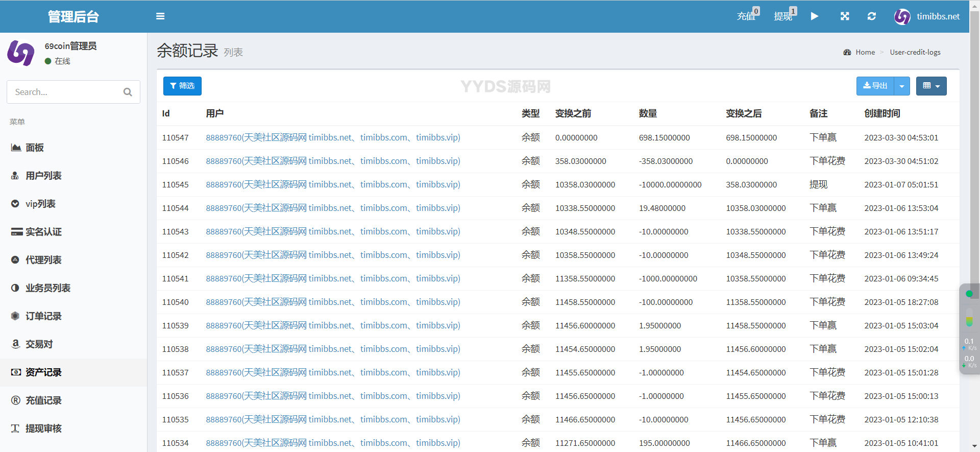Open user link in row 110547
980x452 pixels.
(x=333, y=137)
